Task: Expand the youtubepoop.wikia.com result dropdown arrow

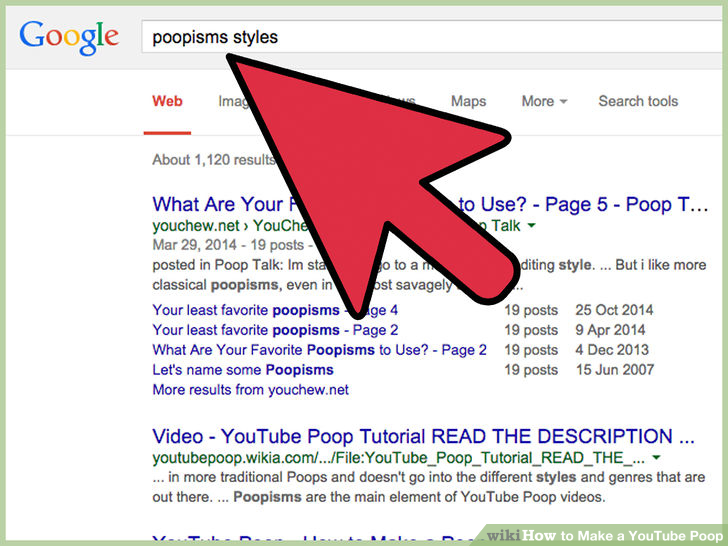Action: pyautogui.click(x=656, y=457)
